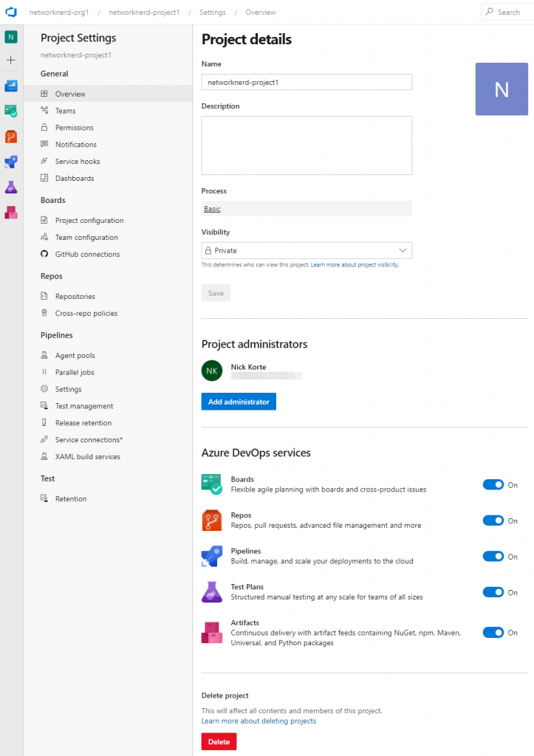Turn off the Pipelines service toggle
The image size is (534, 756).
[493, 557]
